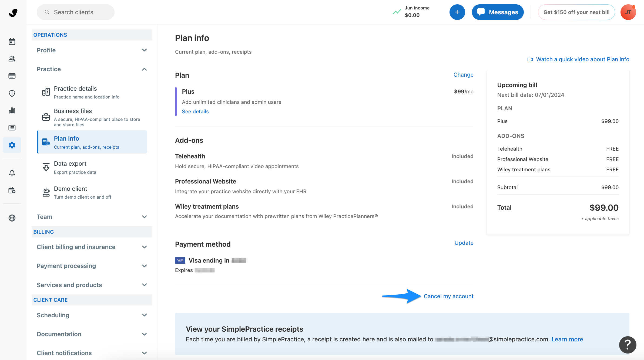Open the Demo client settings

(92, 192)
